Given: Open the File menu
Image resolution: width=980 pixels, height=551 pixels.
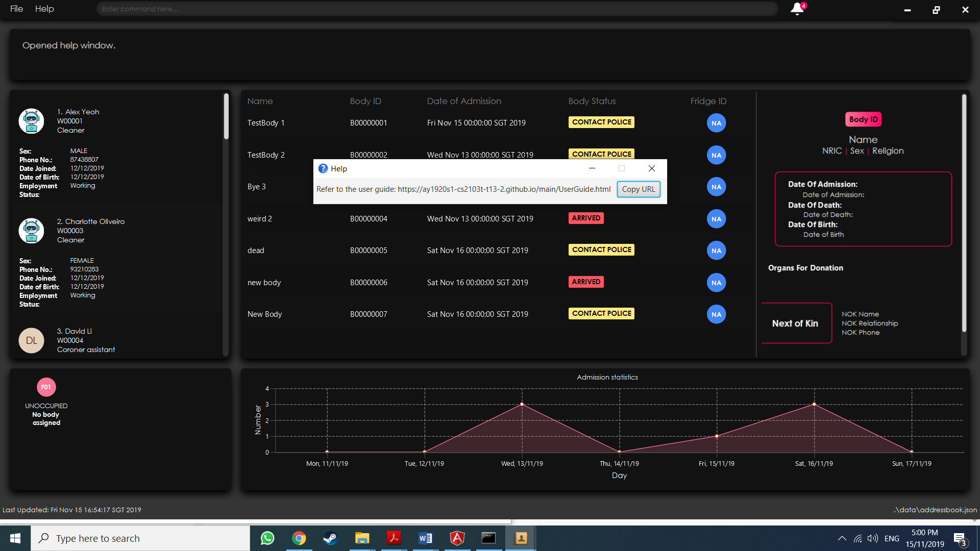Looking at the screenshot, I should click(16, 9).
